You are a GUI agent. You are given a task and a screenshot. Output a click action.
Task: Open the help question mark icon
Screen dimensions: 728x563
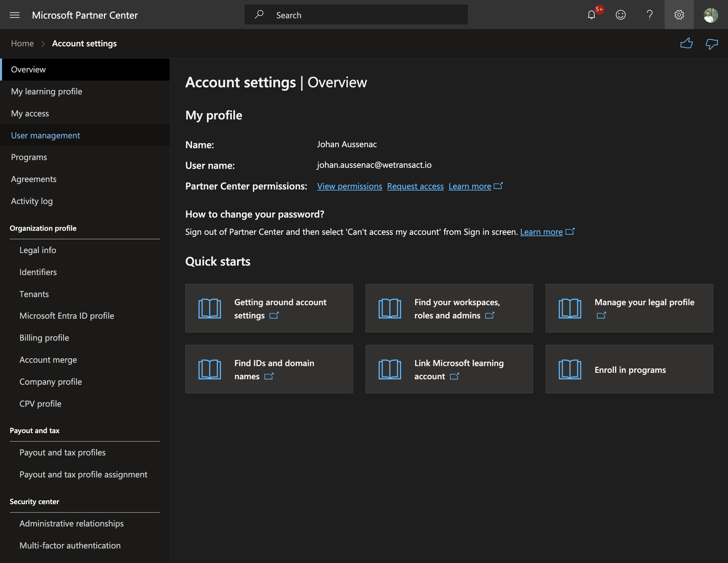pos(649,15)
